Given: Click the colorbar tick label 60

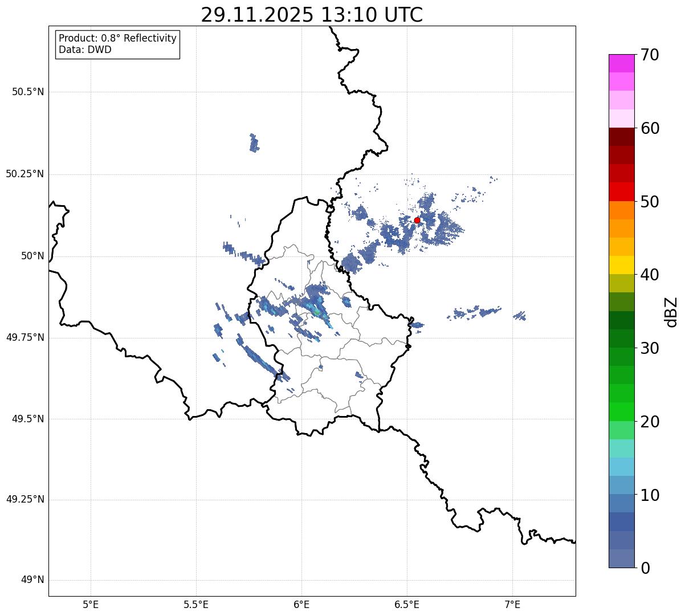Looking at the screenshot, I should [650, 128].
